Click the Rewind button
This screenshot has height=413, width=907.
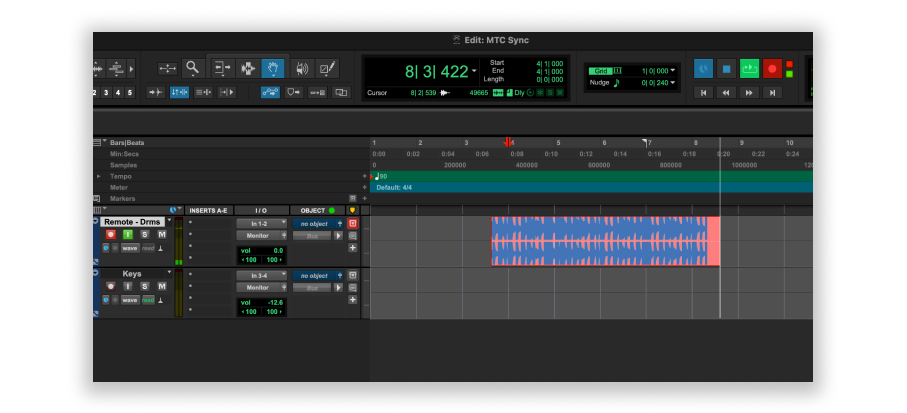tap(726, 93)
